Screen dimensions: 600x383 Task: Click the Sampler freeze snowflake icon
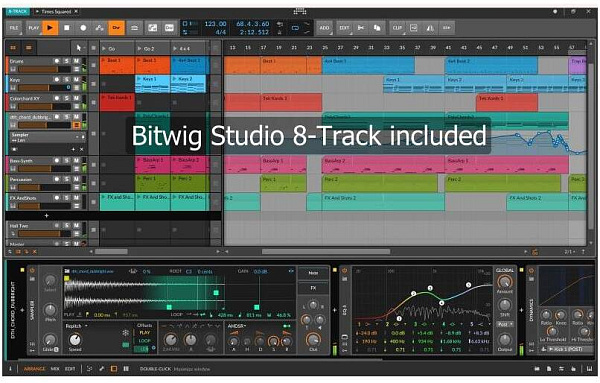point(126,333)
